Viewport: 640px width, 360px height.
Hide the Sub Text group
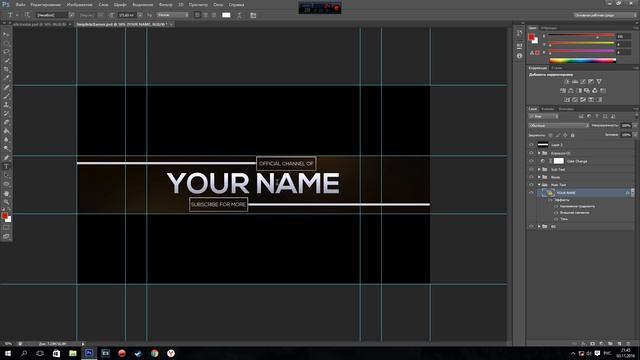coord(531,169)
